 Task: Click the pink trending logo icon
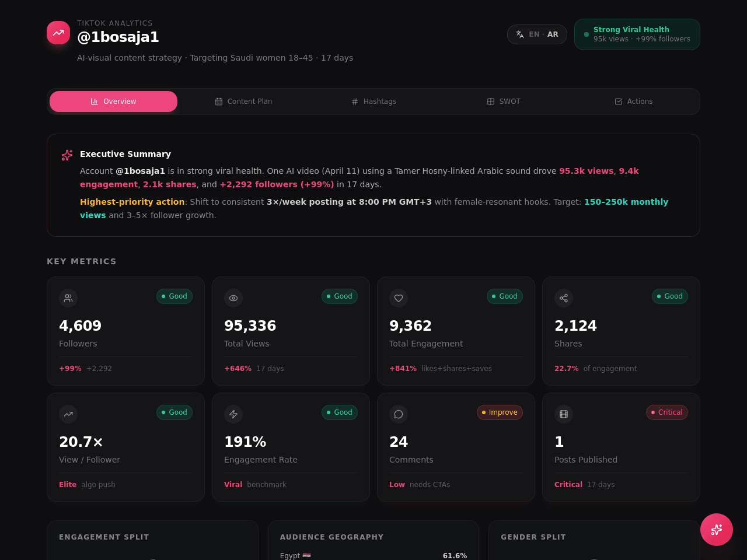[x=58, y=33]
